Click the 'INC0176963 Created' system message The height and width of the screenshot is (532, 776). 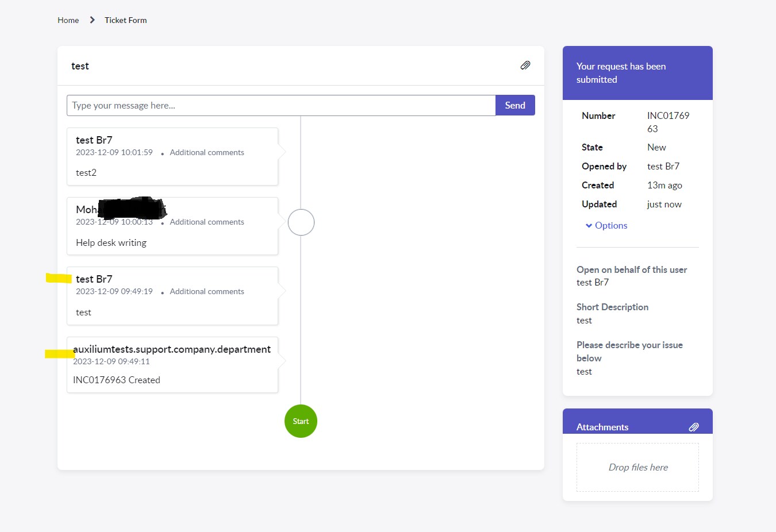116,379
